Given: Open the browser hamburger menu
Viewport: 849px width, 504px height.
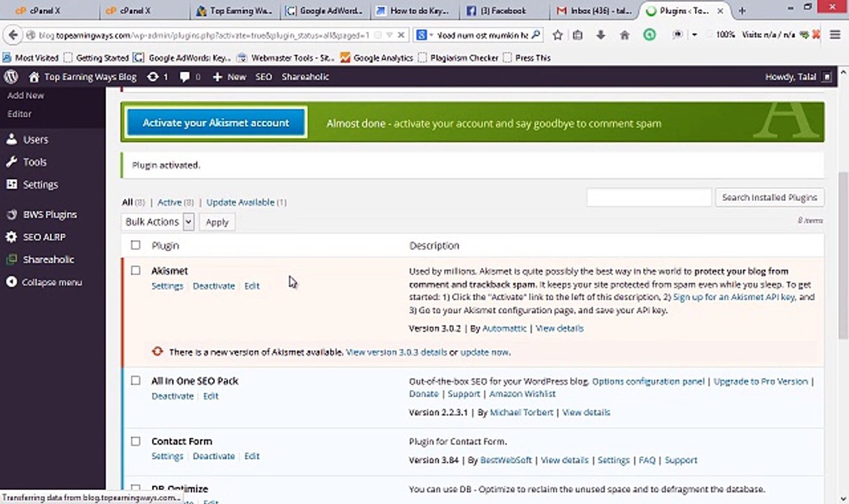Looking at the screenshot, I should pos(834,35).
